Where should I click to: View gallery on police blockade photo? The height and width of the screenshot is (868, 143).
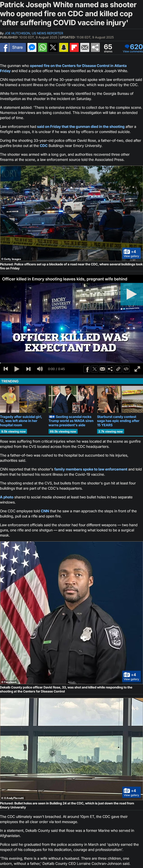click(131, 253)
